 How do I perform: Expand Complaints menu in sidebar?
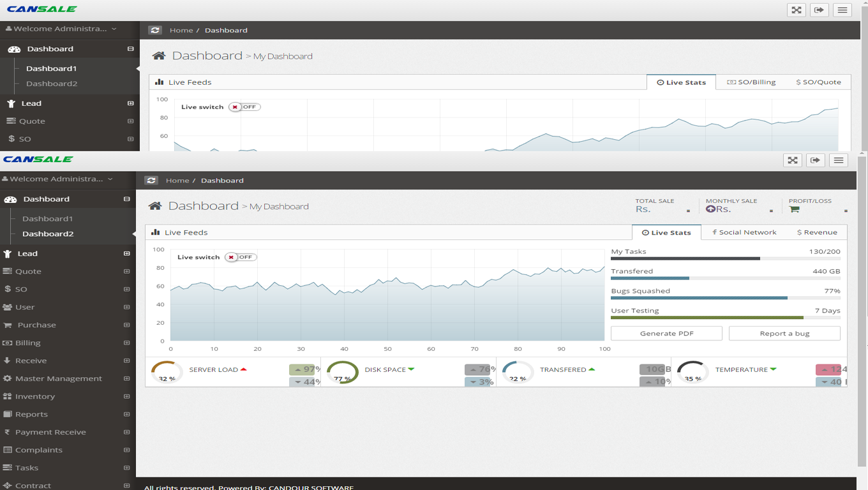point(126,450)
